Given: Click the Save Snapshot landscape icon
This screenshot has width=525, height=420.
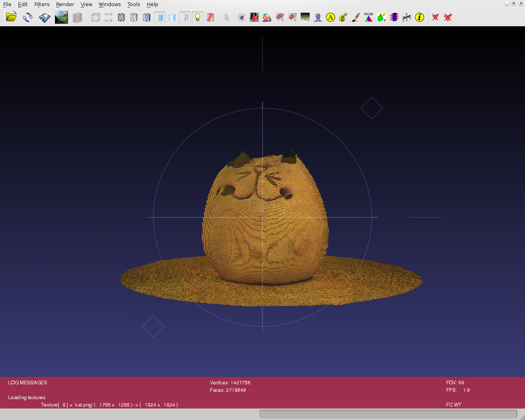Looking at the screenshot, I should 61,17.
